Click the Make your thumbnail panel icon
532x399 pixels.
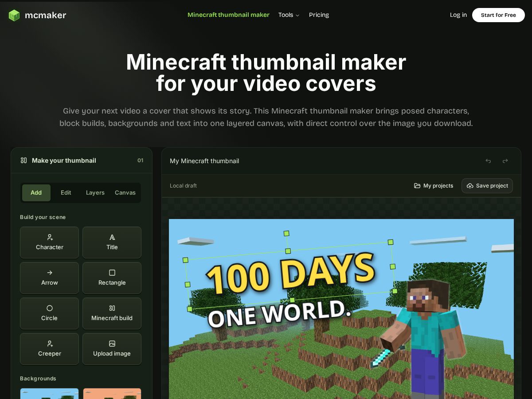24,160
